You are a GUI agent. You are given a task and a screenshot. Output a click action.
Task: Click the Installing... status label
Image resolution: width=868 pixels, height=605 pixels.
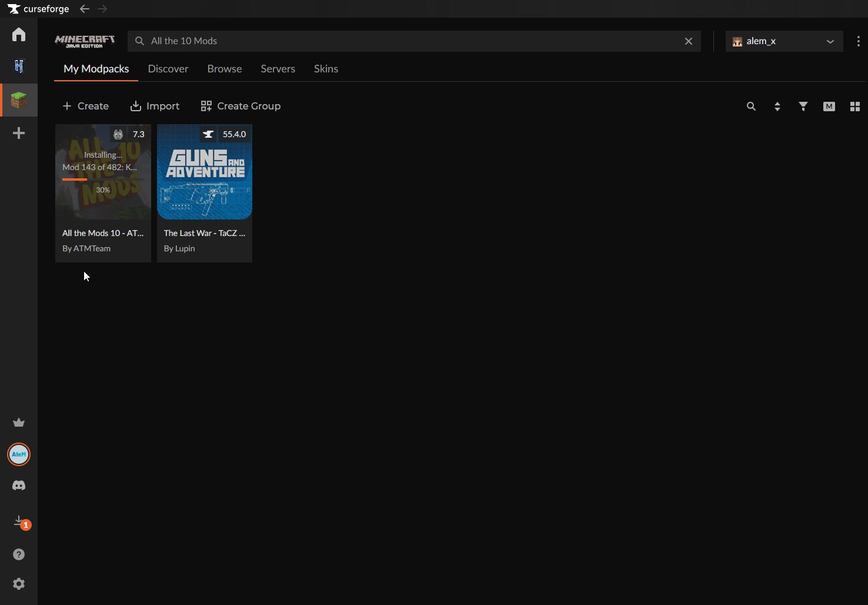click(103, 155)
